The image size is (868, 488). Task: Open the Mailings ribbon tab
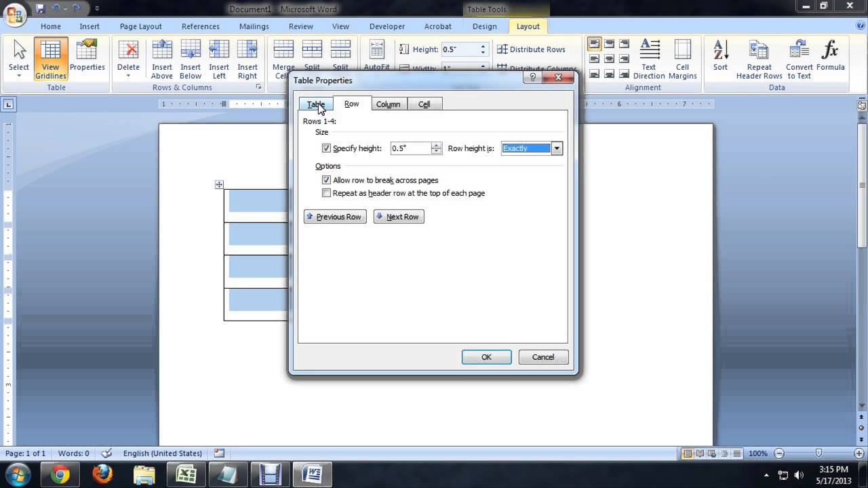255,26
